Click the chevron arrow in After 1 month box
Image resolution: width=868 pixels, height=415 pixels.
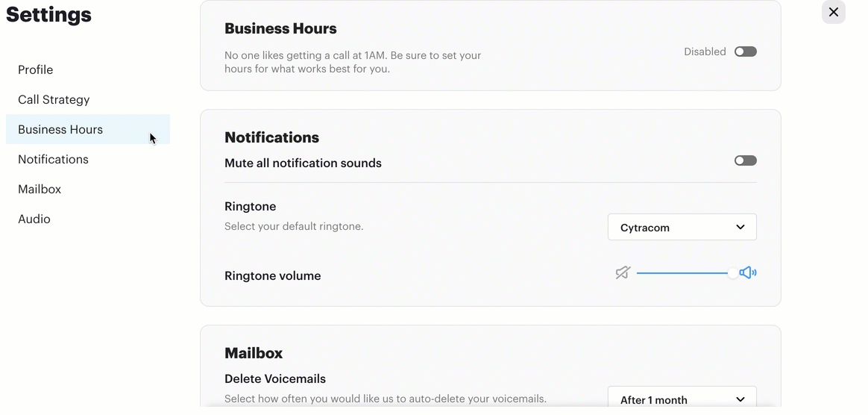(740, 399)
